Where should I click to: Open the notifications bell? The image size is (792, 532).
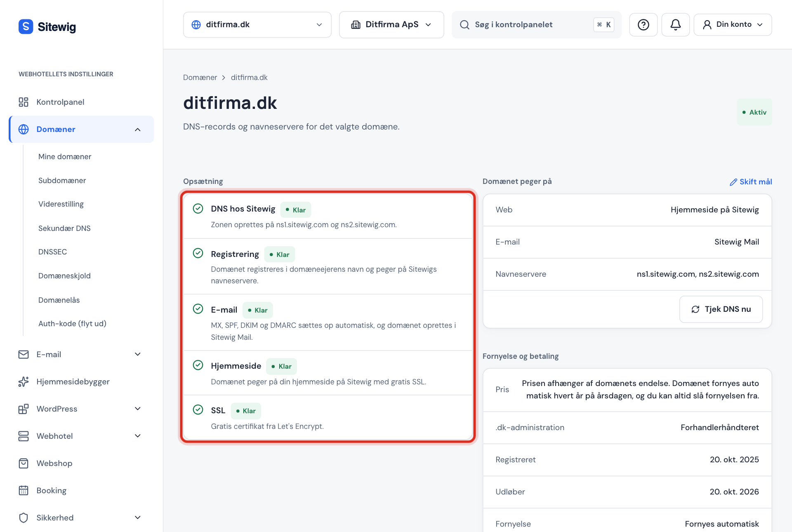tap(675, 25)
